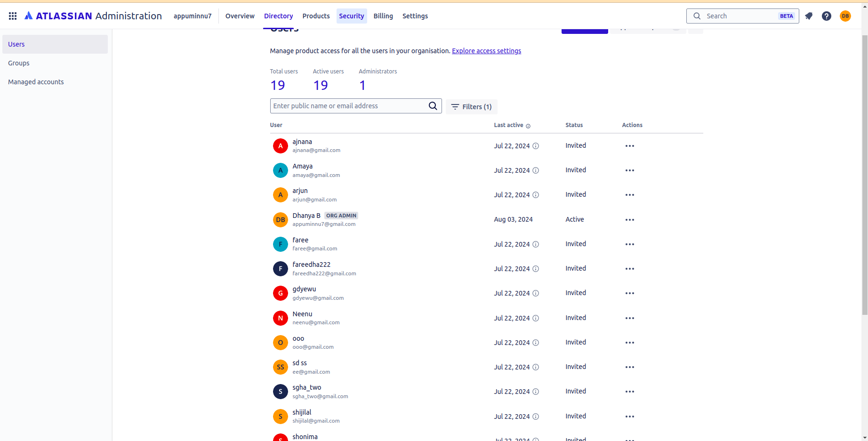The height and width of the screenshot is (441, 868).
Task: Show last active info for Neenu
Action: point(536,318)
